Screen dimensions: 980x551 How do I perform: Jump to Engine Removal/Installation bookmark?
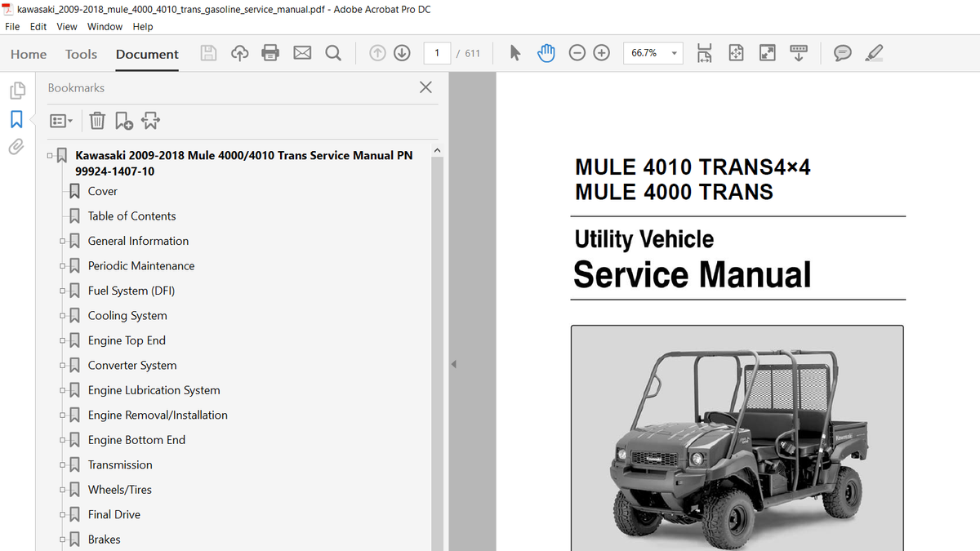(158, 415)
